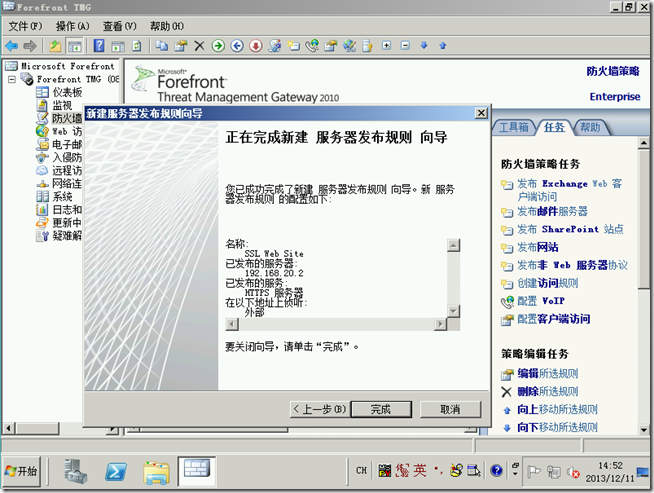Open the 创建访问规则 task link
The height and width of the screenshot is (493, 654).
click(x=548, y=283)
